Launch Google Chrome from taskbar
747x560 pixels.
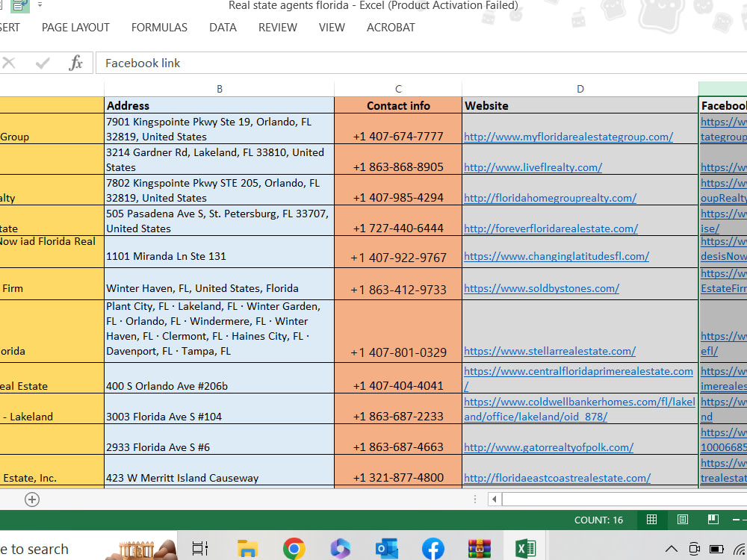click(x=294, y=549)
